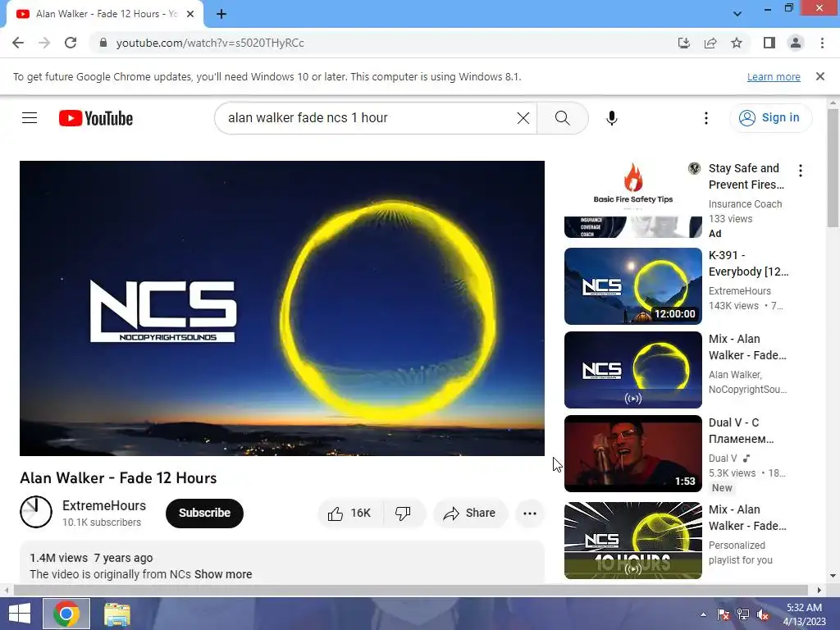Viewport: 840px width, 630px height.
Task: Select the Alan Walker - Fade 12 Hours tab
Action: pyautogui.click(x=104, y=14)
